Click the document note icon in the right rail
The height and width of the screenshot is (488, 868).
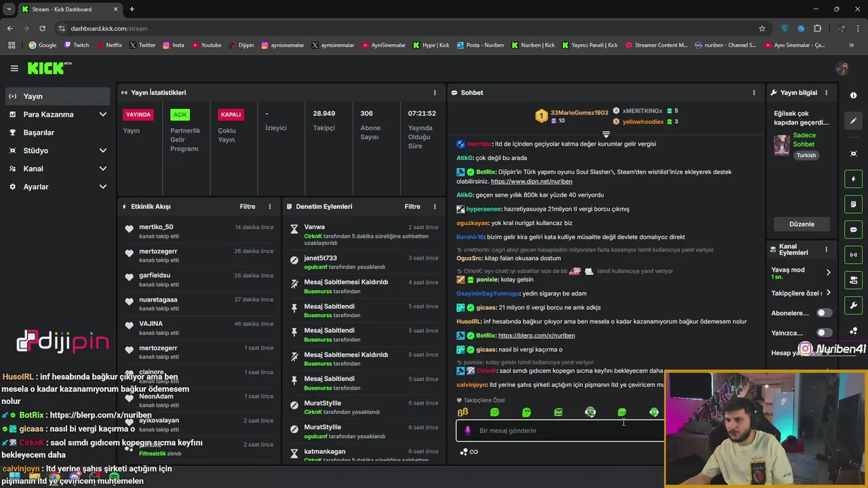click(854, 204)
